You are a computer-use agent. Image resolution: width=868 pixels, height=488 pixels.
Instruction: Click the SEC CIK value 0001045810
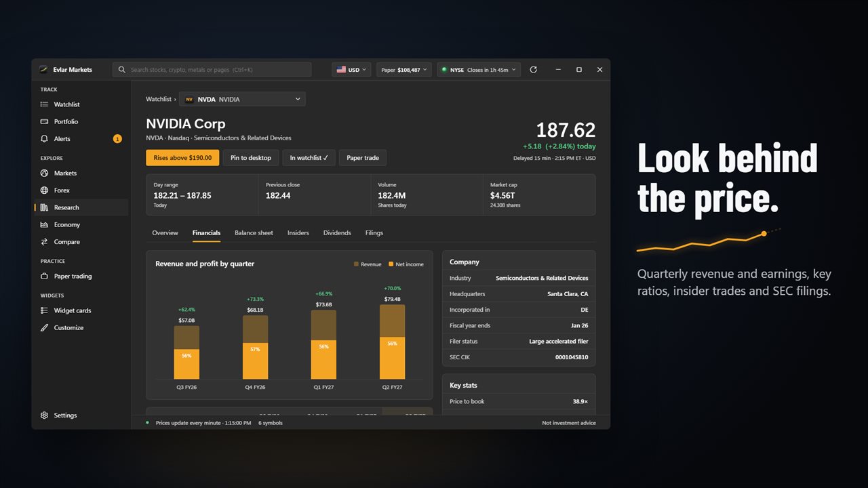click(572, 357)
